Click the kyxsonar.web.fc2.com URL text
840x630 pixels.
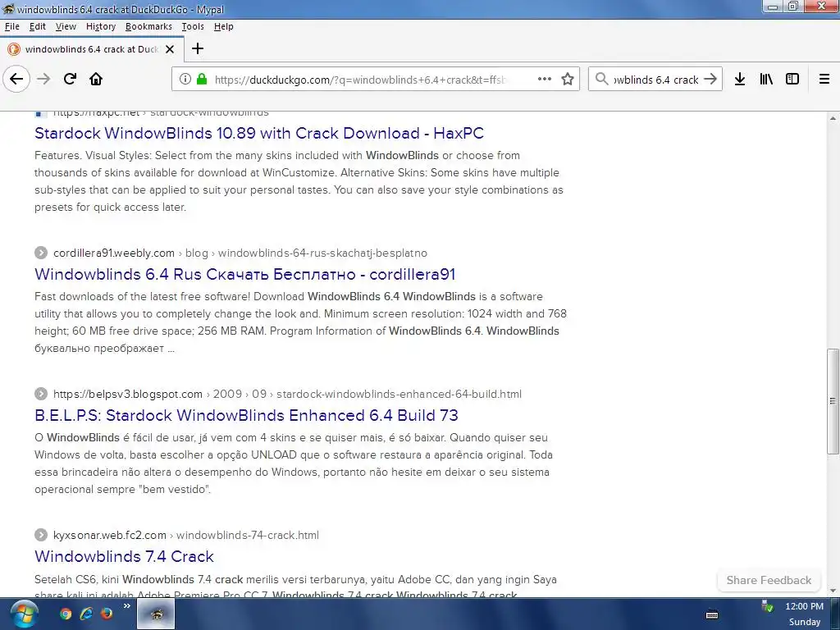click(x=110, y=535)
